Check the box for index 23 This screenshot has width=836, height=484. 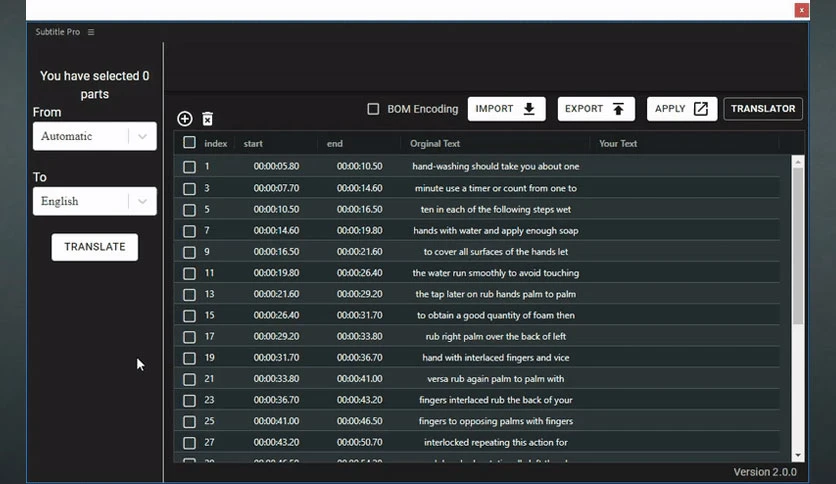coord(189,400)
